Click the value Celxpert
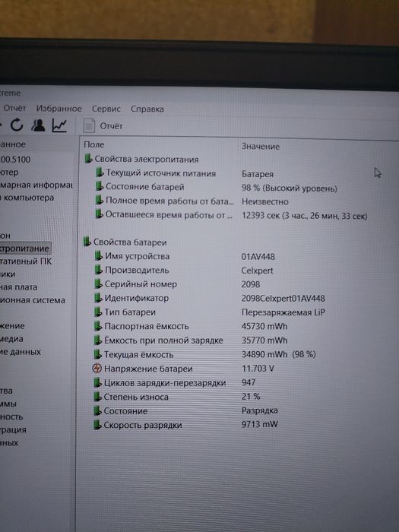The image size is (399, 532). pos(257,271)
